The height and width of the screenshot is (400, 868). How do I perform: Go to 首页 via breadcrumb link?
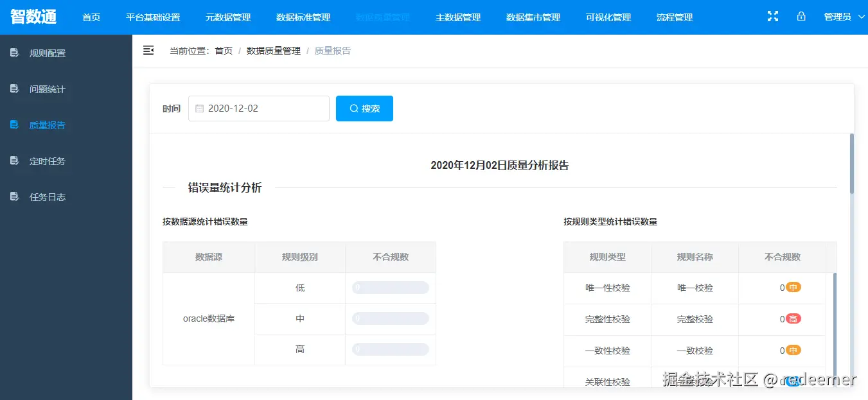pos(224,51)
